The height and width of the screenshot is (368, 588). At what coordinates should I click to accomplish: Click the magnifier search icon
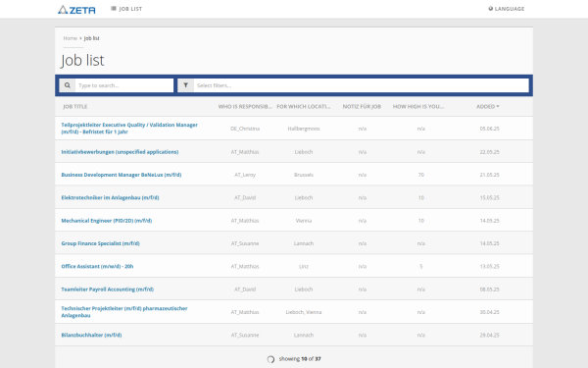click(67, 85)
